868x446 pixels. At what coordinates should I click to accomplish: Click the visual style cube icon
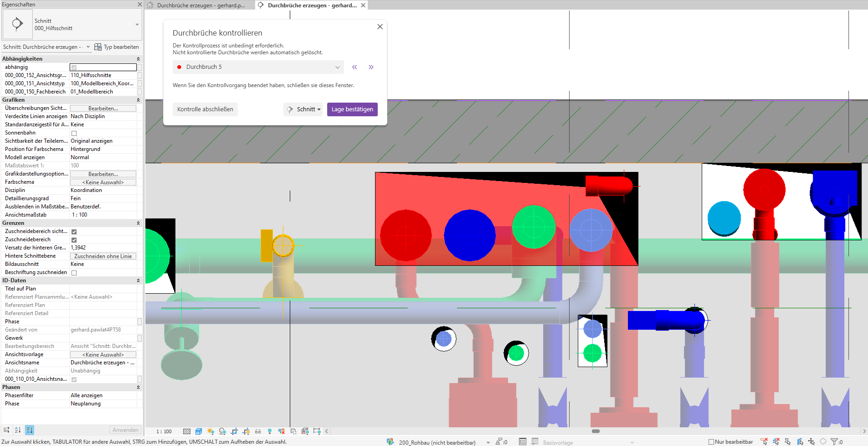[x=199, y=431]
